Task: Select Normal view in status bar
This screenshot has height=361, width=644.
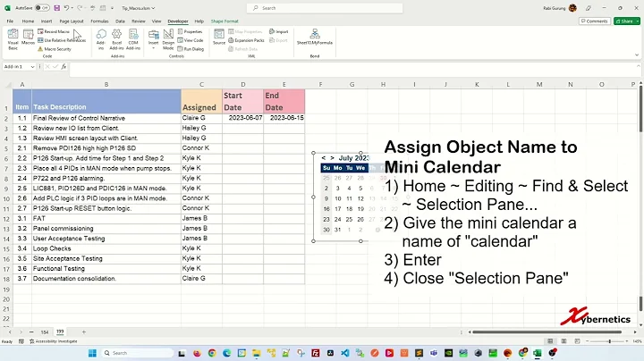Action: 550,341
